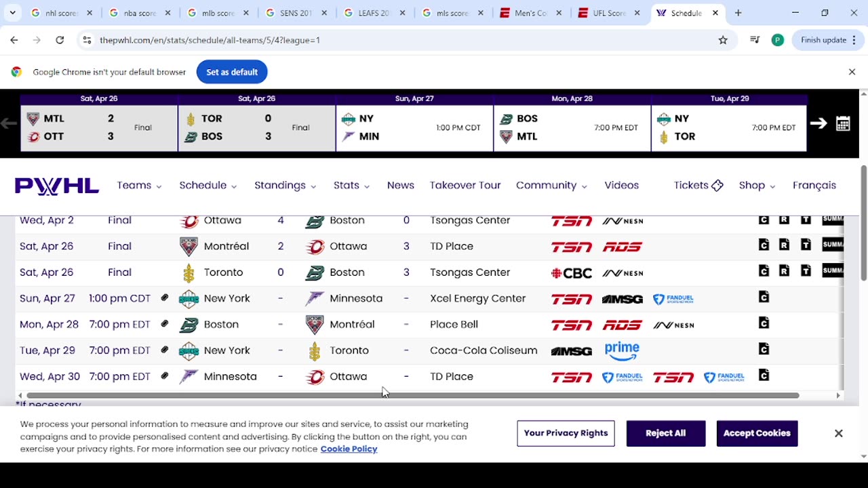Open the Videos page
Viewport: 868px width, 488px height.
click(x=622, y=185)
